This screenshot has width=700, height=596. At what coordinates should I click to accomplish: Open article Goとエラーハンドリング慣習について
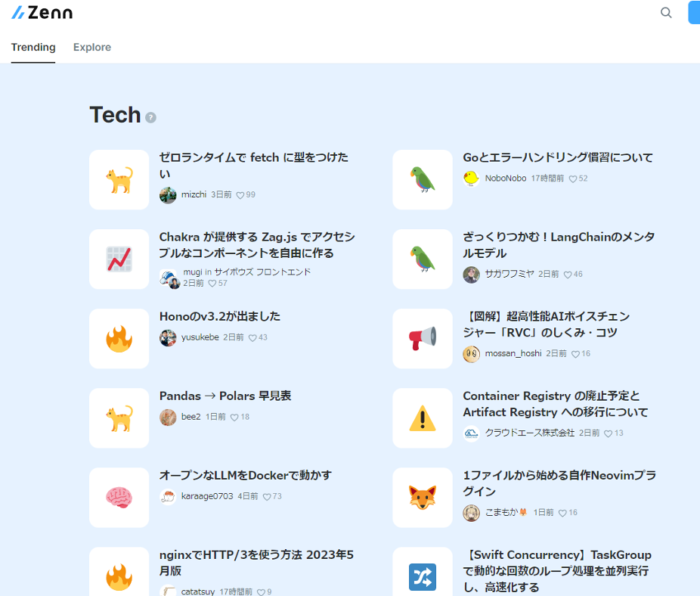pyautogui.click(x=558, y=157)
